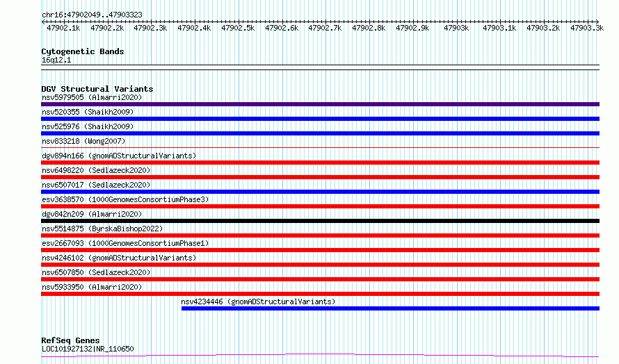Screen dimensions: 619x364
Task: Click the magenta LOC101927132 gene line
Action: click(x=320, y=356)
